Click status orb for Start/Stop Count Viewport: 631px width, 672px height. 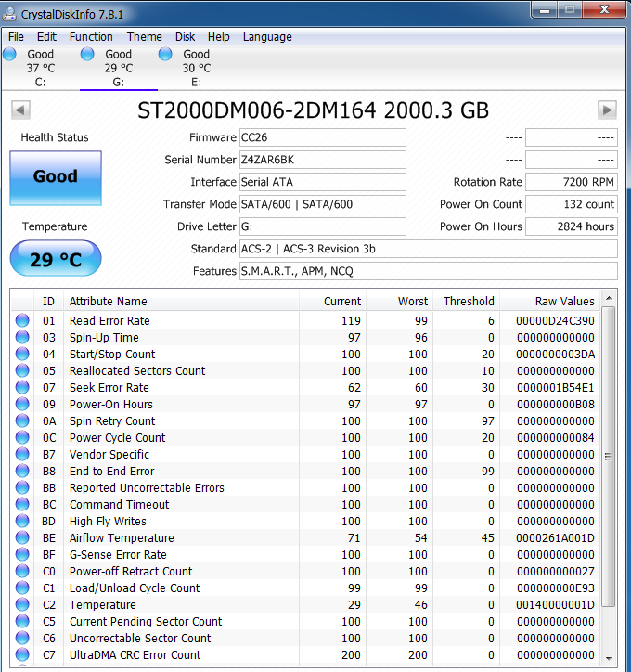22,354
